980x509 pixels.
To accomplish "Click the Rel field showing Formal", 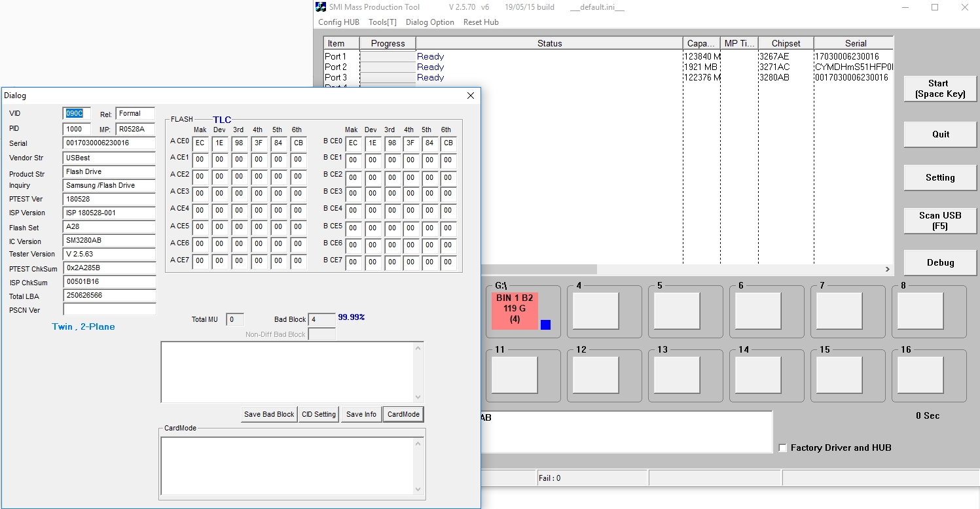I will click(x=136, y=114).
